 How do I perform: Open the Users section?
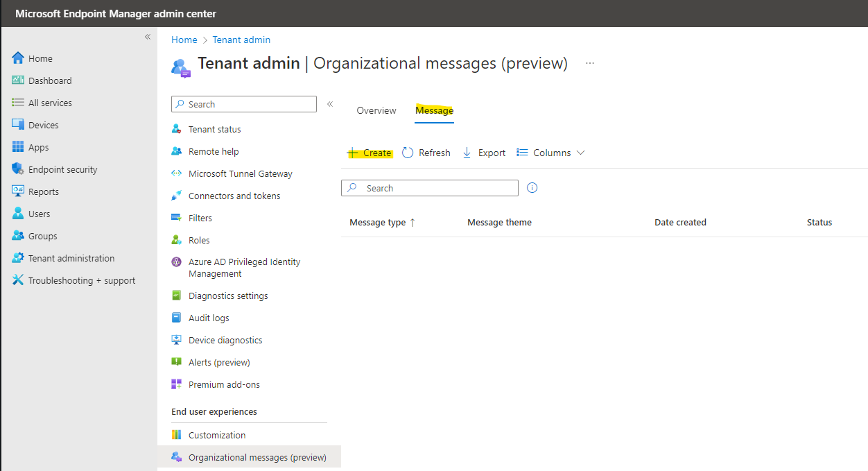pos(41,214)
